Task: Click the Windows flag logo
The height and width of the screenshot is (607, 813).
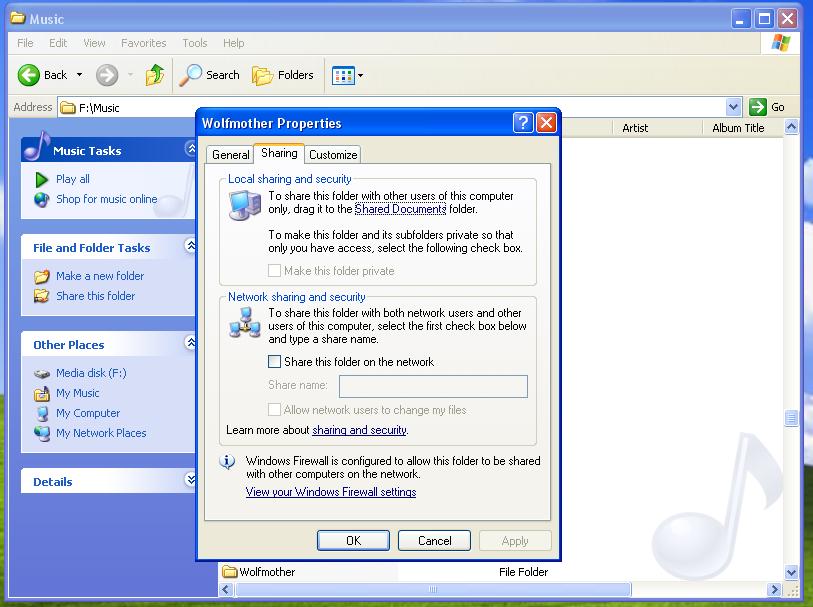Action: coord(780,43)
